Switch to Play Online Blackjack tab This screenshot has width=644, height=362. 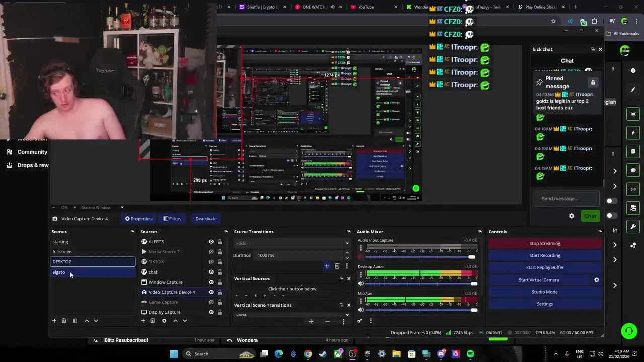[x=541, y=7]
